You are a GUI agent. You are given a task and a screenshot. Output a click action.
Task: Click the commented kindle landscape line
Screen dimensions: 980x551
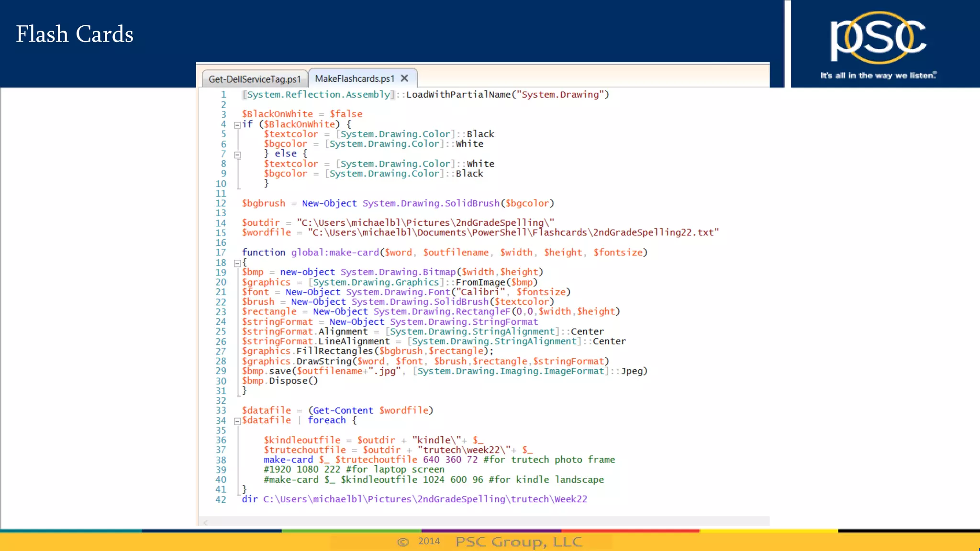[x=434, y=480]
